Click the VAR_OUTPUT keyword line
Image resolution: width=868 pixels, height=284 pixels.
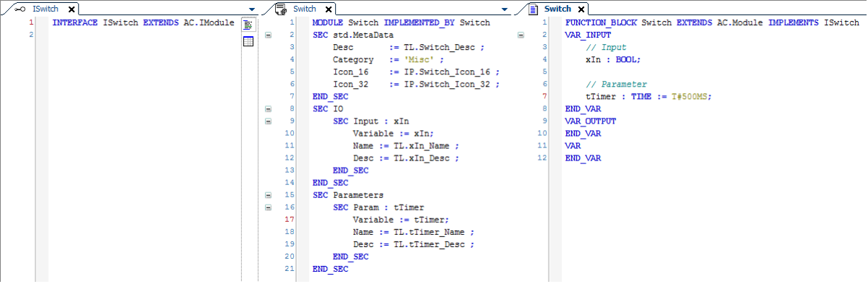pos(590,121)
